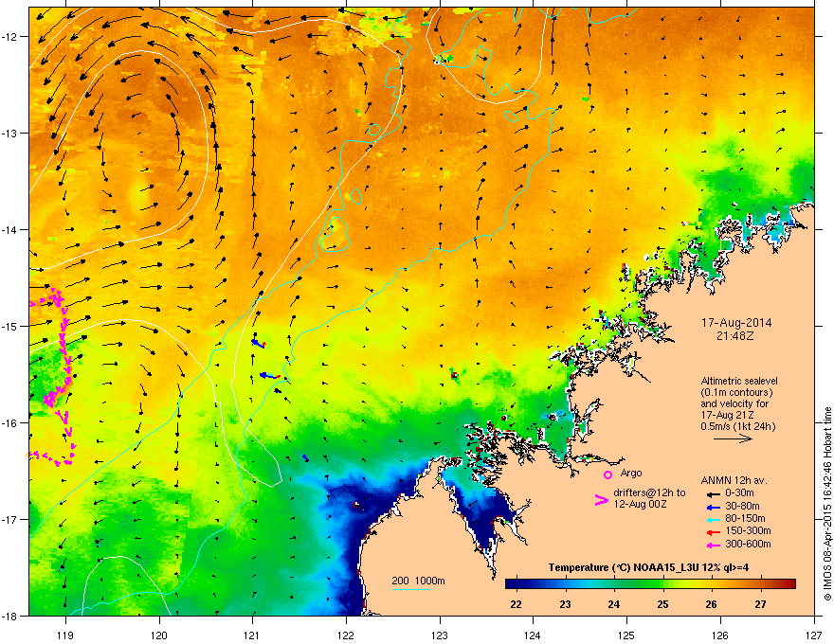Click the '21:48Z' time label

(735, 336)
